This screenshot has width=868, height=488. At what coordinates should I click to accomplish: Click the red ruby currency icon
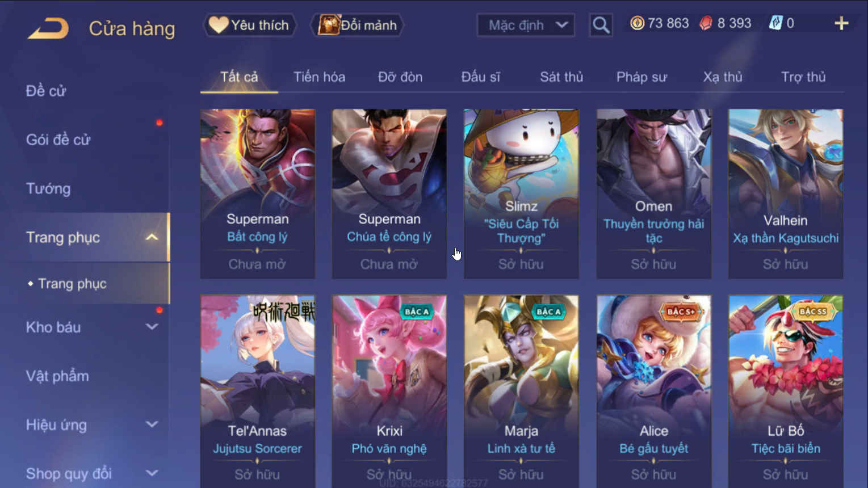[706, 23]
